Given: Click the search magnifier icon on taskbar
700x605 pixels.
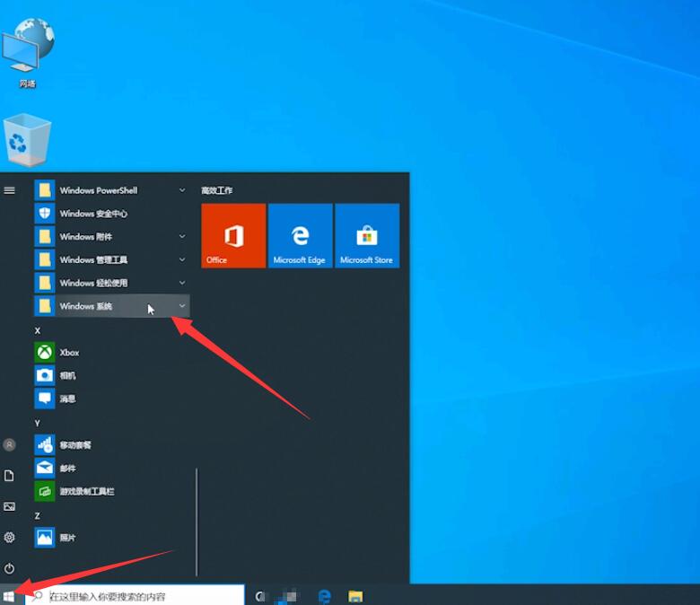Looking at the screenshot, I should (x=38, y=597).
